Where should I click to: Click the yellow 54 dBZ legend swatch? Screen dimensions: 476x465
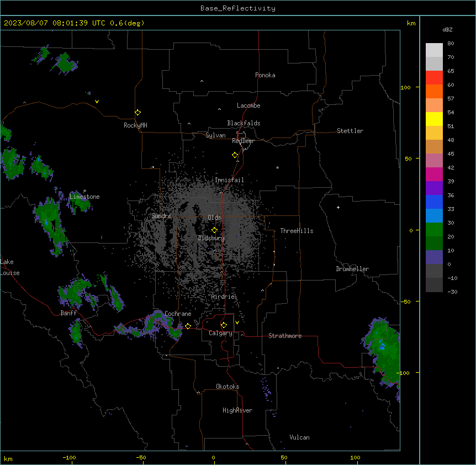pos(434,119)
